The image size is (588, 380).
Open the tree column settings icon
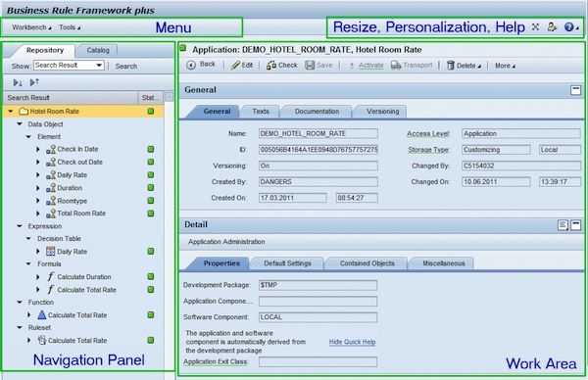(x=170, y=97)
